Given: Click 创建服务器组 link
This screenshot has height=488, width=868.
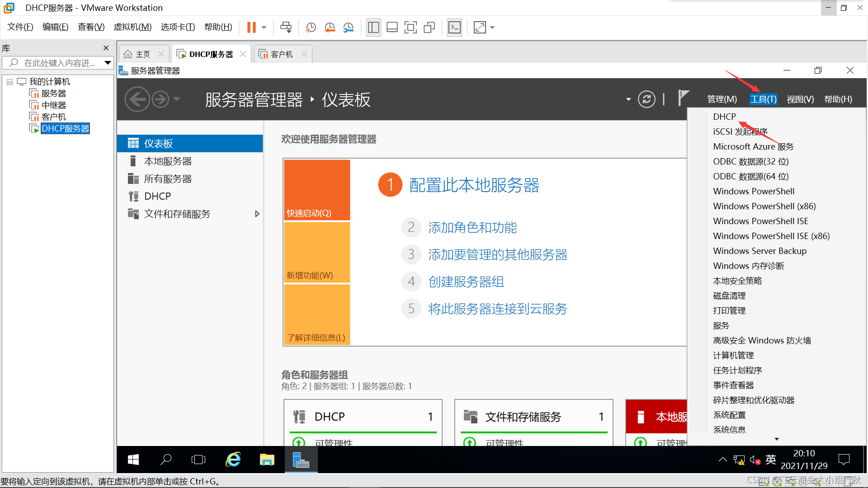Looking at the screenshot, I should click(x=466, y=282).
